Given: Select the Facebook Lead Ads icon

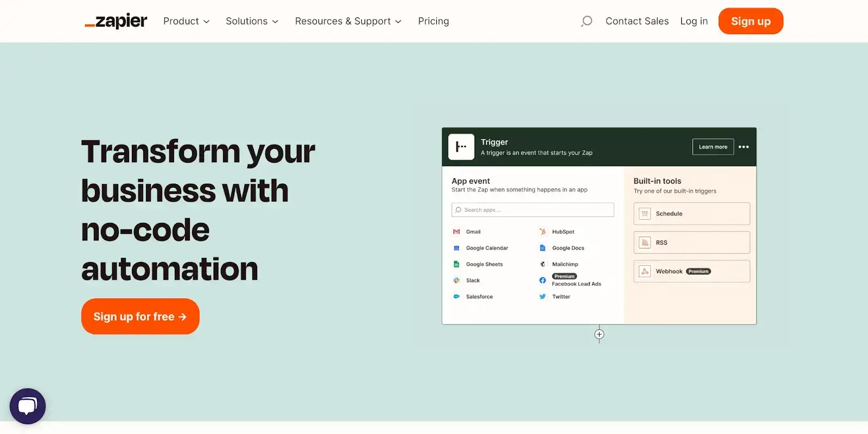Looking at the screenshot, I should point(542,280).
